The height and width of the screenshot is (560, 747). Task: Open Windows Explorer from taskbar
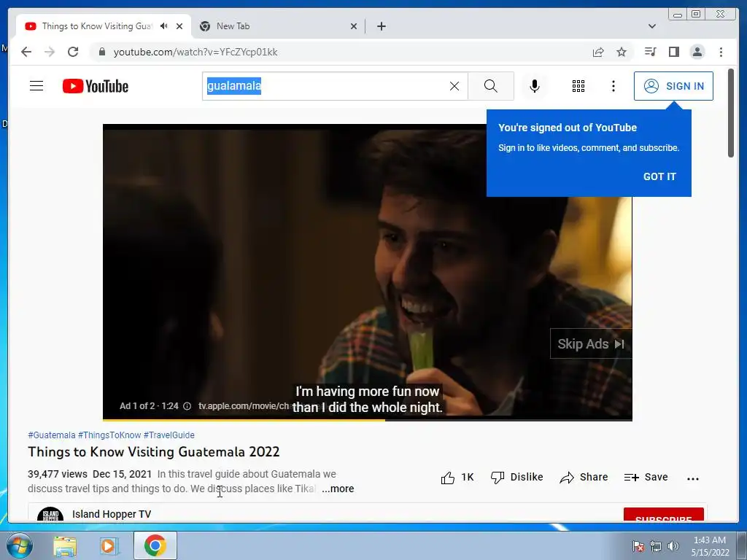65,545
